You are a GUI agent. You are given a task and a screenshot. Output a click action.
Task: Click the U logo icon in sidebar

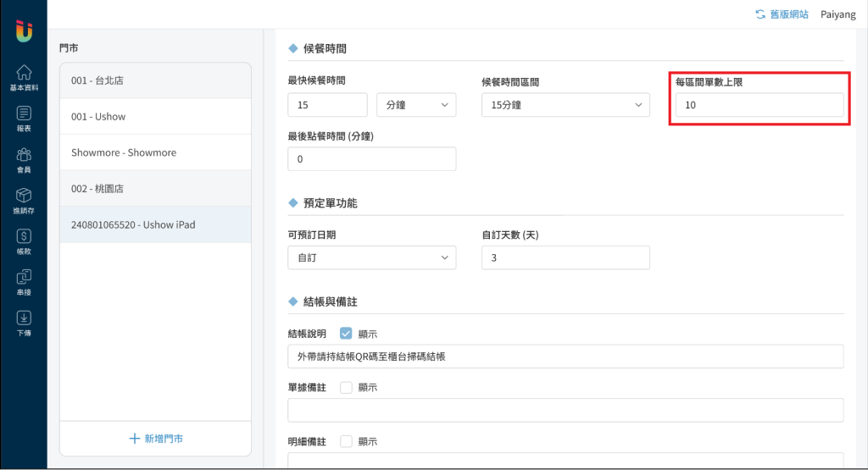click(x=24, y=30)
